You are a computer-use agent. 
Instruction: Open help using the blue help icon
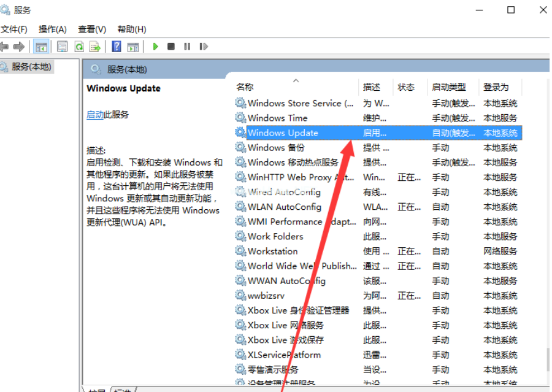tap(117, 46)
